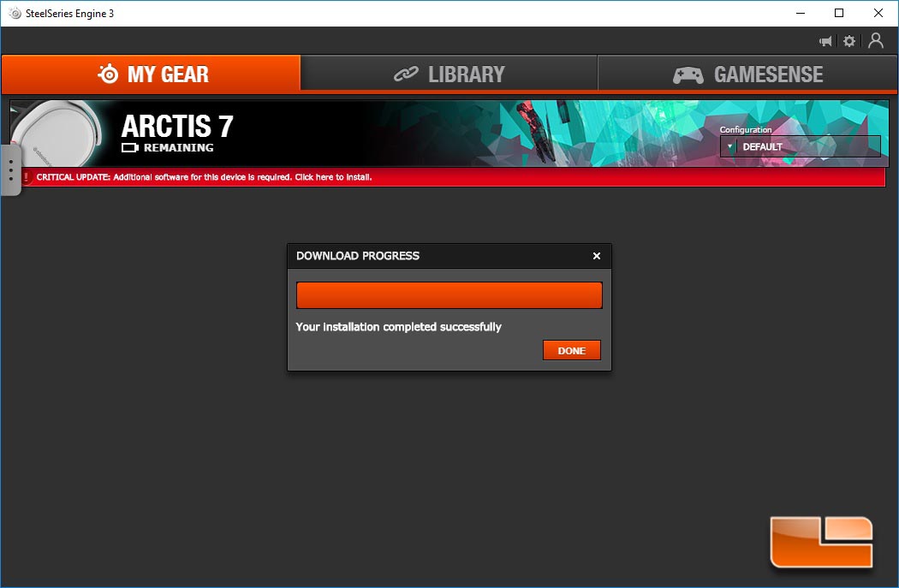The width and height of the screenshot is (899, 588).
Task: Click the ARCTIS 7 device name
Action: [177, 126]
